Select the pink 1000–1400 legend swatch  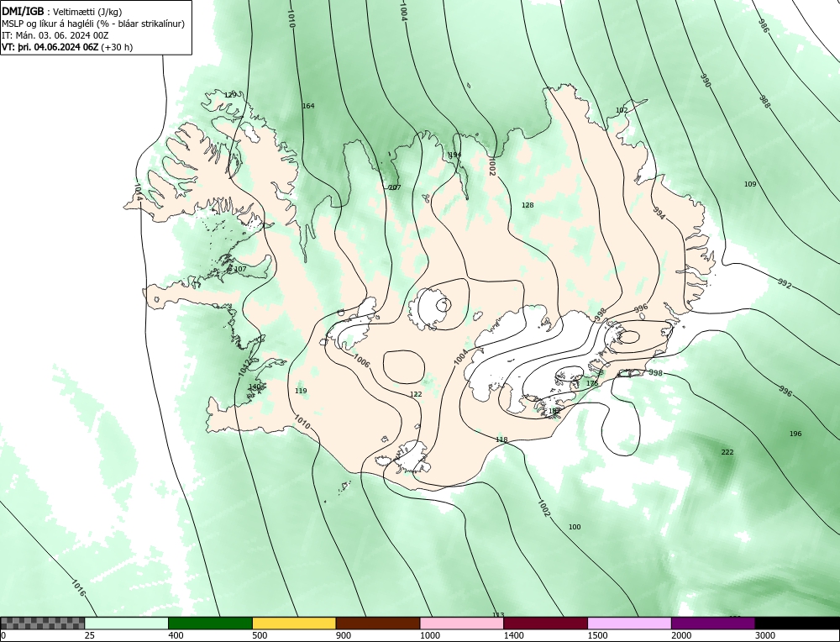tap(462, 624)
